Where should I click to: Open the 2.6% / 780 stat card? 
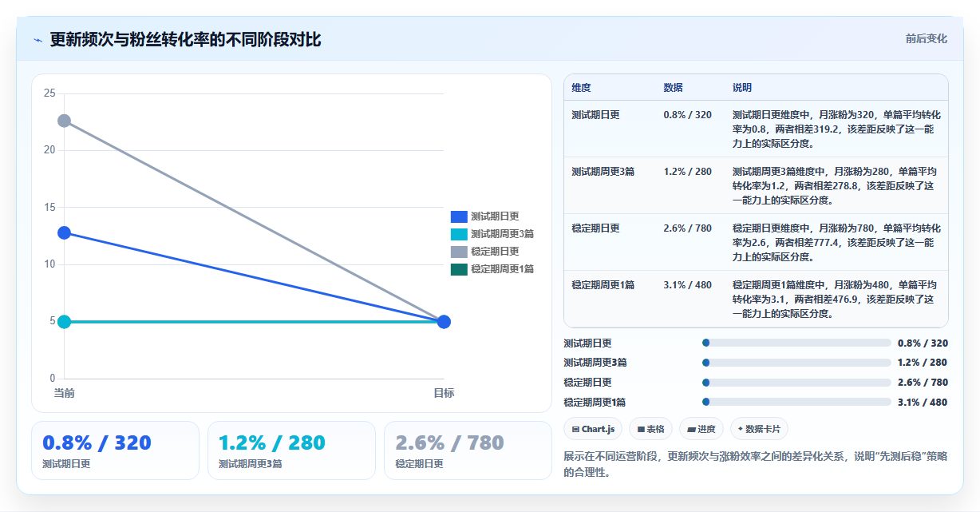pos(468,450)
